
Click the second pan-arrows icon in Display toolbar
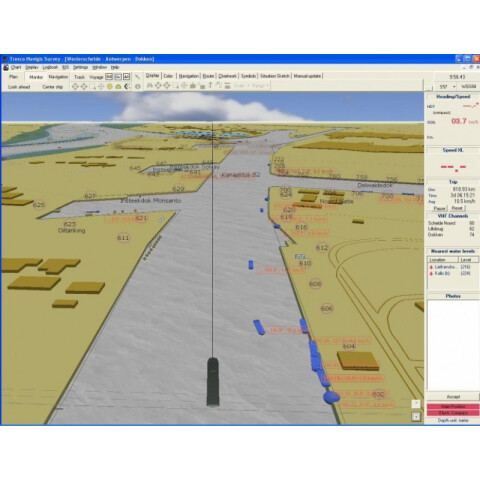tap(167, 86)
